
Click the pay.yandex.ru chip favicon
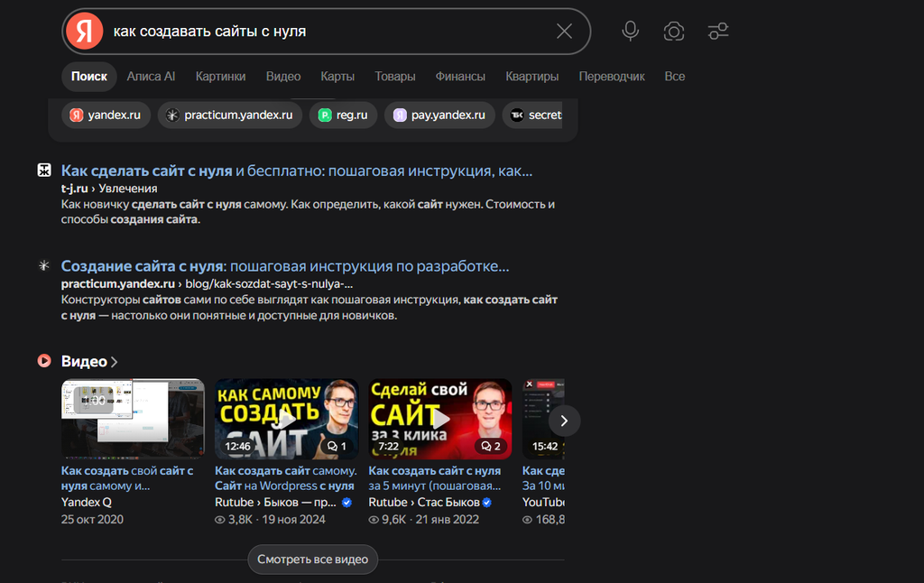(400, 115)
